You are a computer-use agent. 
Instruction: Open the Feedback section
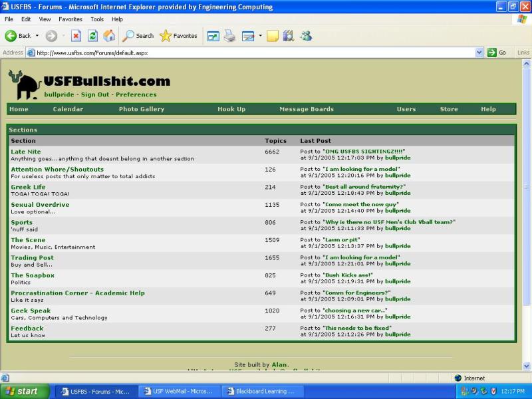coord(27,328)
